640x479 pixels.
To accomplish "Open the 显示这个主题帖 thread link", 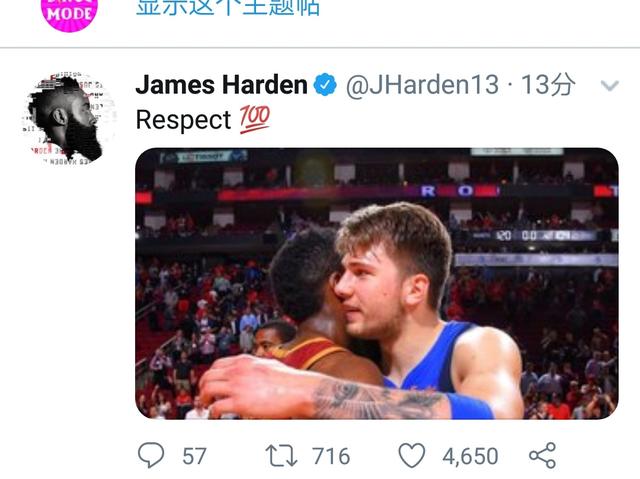I will tap(228, 7).
